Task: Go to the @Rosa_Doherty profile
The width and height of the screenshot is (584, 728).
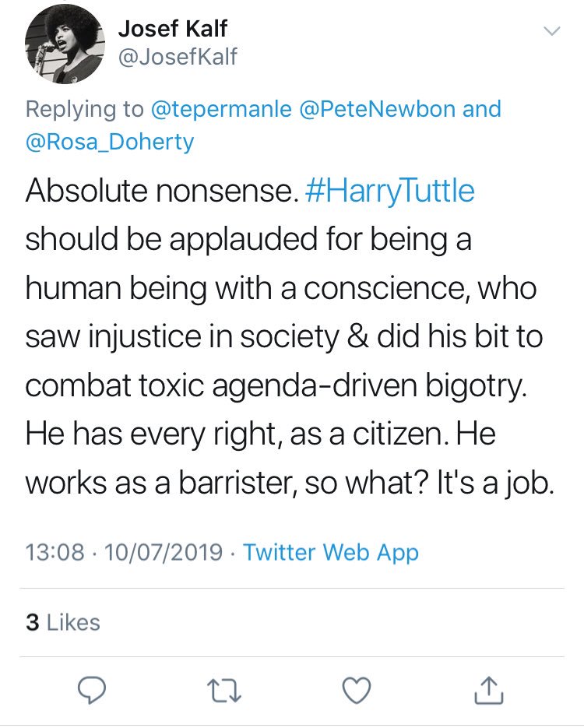Action: [110, 142]
